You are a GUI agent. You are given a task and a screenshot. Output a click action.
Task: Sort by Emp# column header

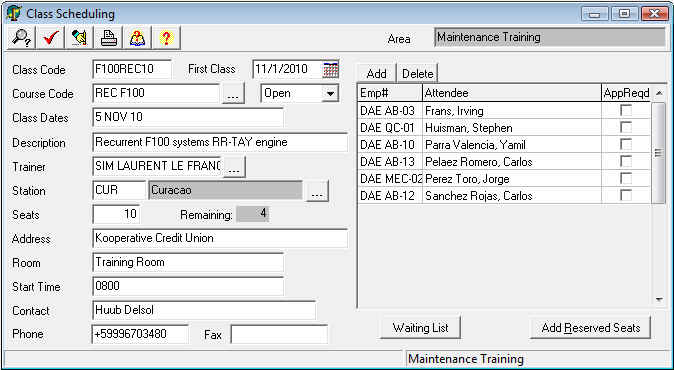click(389, 93)
